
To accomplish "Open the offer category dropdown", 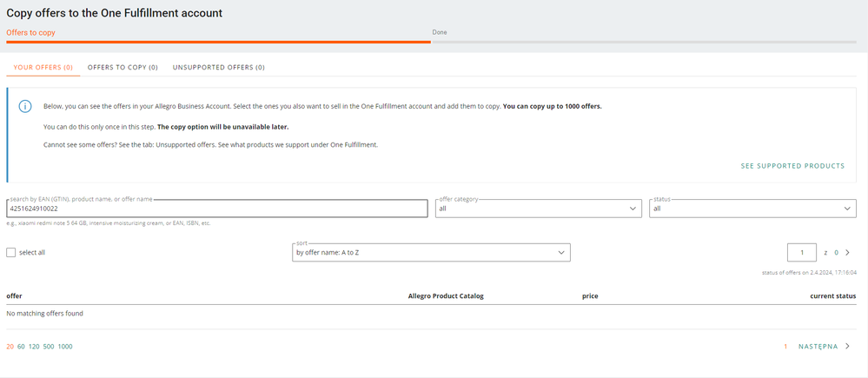I will pyautogui.click(x=538, y=209).
